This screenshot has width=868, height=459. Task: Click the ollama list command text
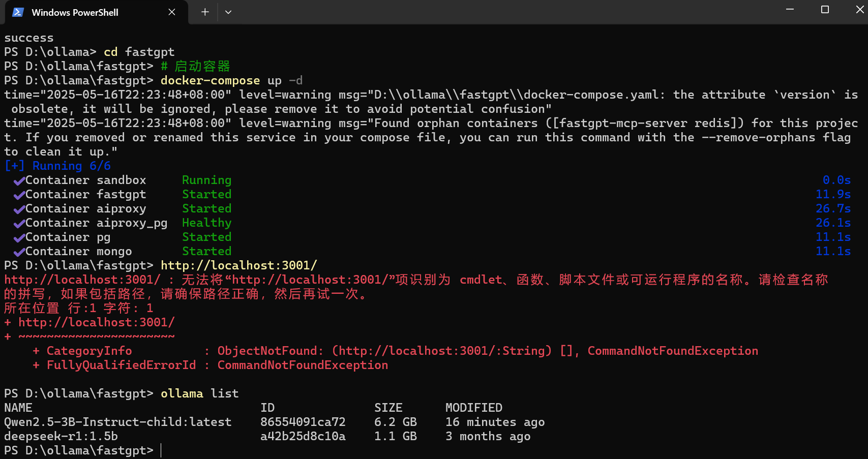tap(199, 393)
